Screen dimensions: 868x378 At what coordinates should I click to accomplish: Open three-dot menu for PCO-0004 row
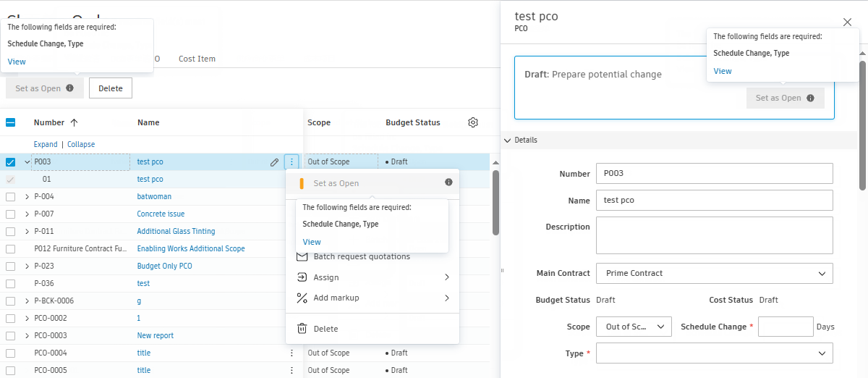(292, 353)
